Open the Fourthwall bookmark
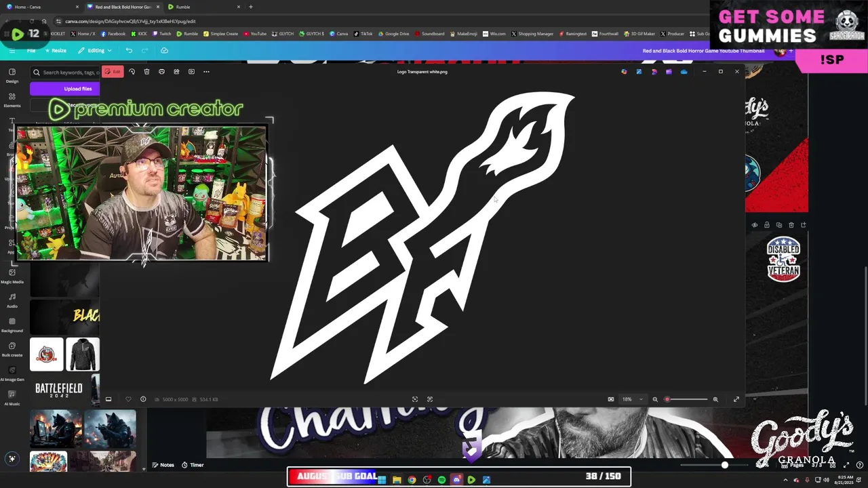868x488 pixels. point(605,34)
